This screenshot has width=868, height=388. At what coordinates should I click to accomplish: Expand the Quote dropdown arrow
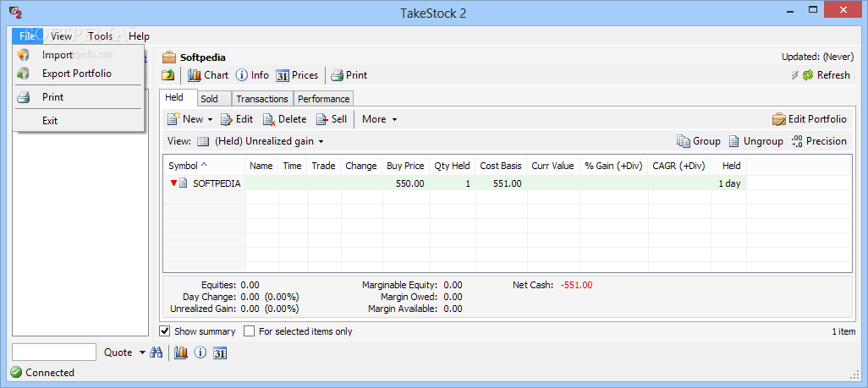(142, 352)
